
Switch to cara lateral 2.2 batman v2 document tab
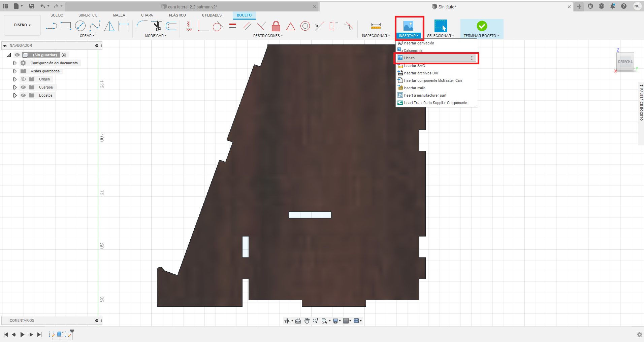(x=192, y=7)
